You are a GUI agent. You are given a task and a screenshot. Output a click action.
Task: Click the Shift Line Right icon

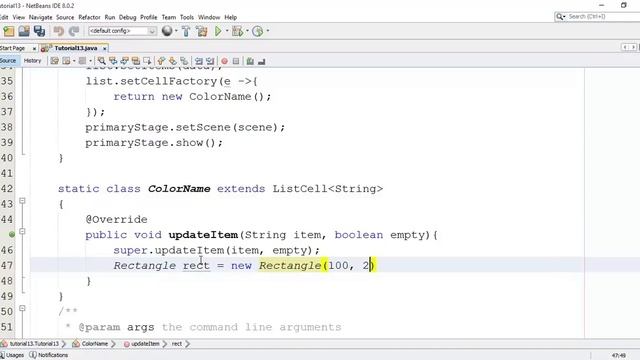pos(210,61)
